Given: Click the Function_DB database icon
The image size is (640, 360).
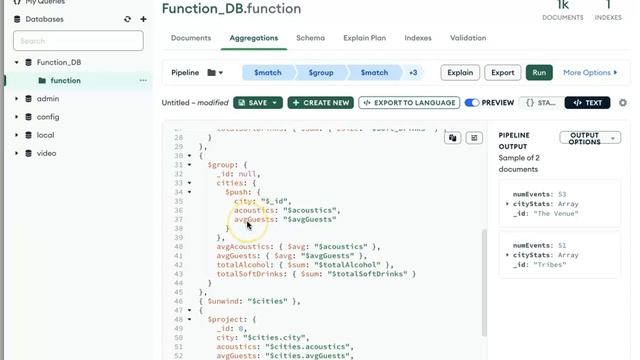Looking at the screenshot, I should [28, 62].
